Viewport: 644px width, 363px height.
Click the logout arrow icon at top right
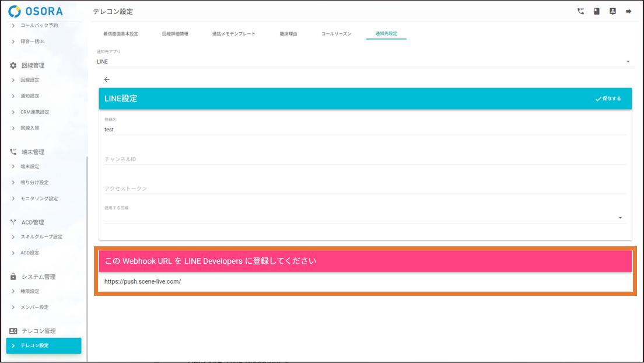629,11
